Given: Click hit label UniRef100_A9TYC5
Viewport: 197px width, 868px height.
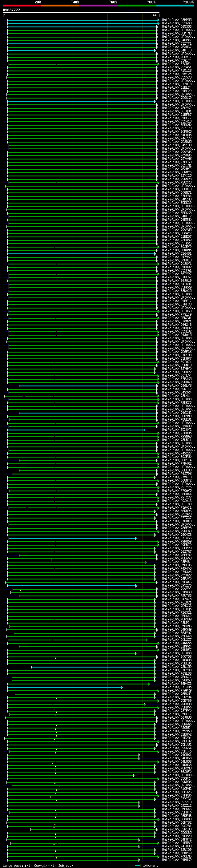Looking at the screenshot, I should (x=177, y=487).
